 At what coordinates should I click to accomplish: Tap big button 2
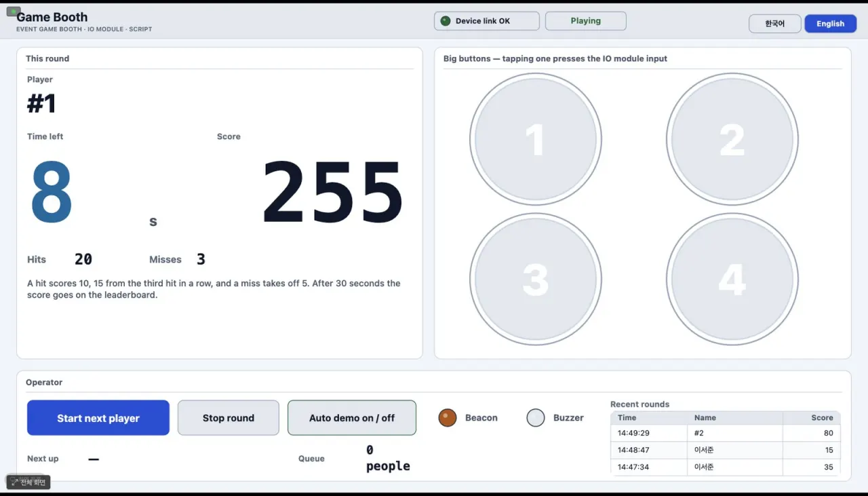pyautogui.click(x=732, y=139)
